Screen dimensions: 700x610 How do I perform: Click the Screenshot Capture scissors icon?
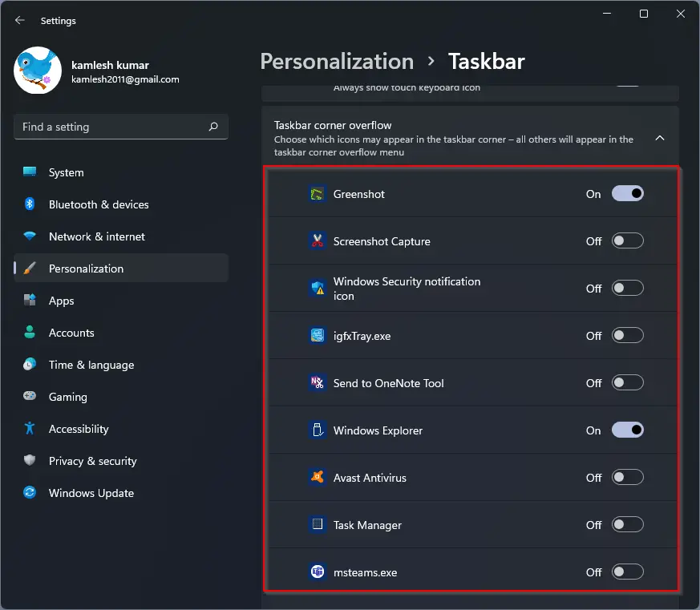tap(318, 241)
